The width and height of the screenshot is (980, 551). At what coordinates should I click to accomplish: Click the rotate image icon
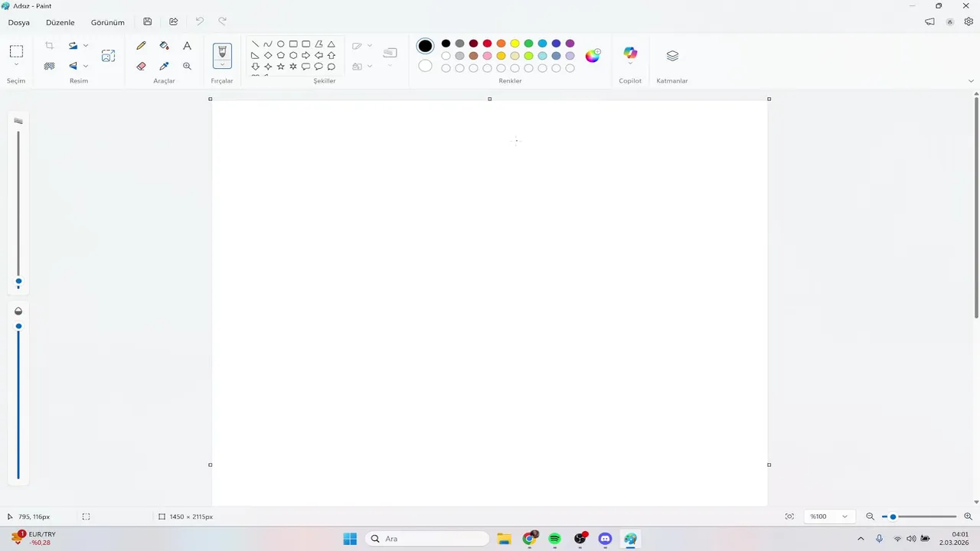(73, 46)
